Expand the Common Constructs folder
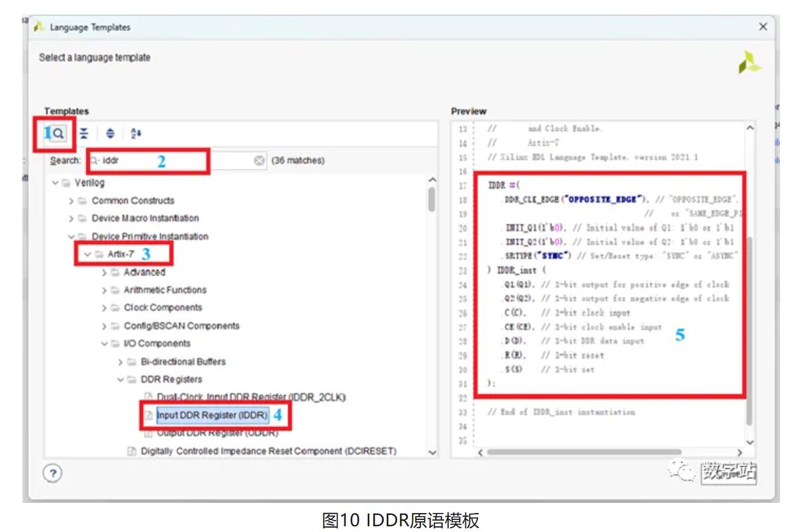 click(x=71, y=201)
